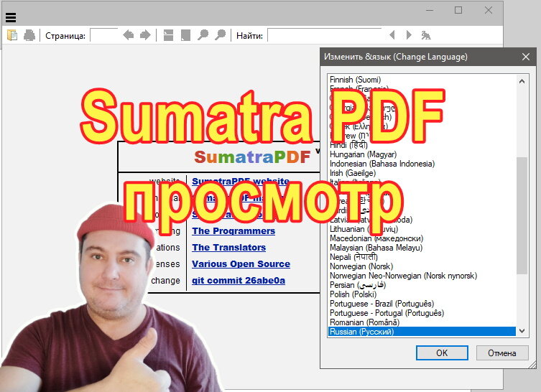The height and width of the screenshot is (392, 541).
Task: Click the Open file toolbar icon
Action: [x=12, y=35]
